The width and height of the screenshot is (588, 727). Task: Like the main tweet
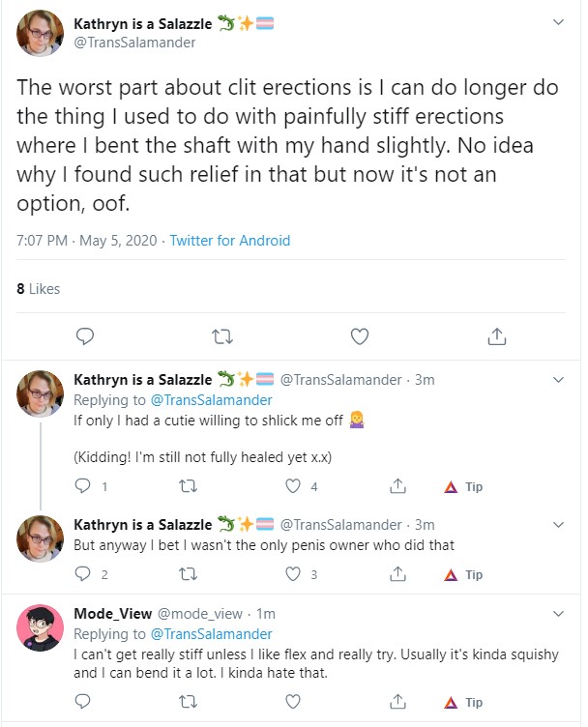(x=360, y=336)
